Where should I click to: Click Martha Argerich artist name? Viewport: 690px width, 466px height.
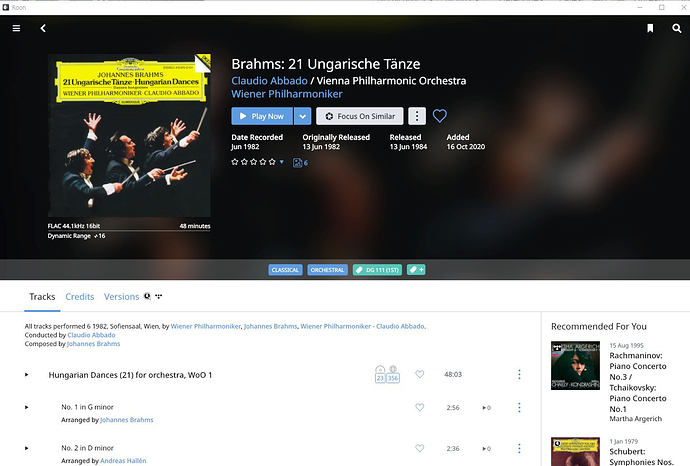pyautogui.click(x=635, y=419)
